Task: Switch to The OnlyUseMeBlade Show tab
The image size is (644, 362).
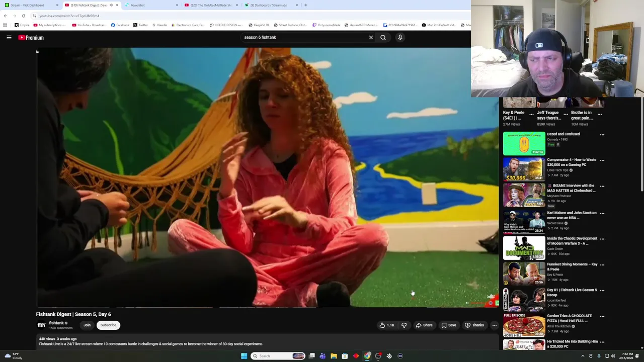Action: point(211,5)
